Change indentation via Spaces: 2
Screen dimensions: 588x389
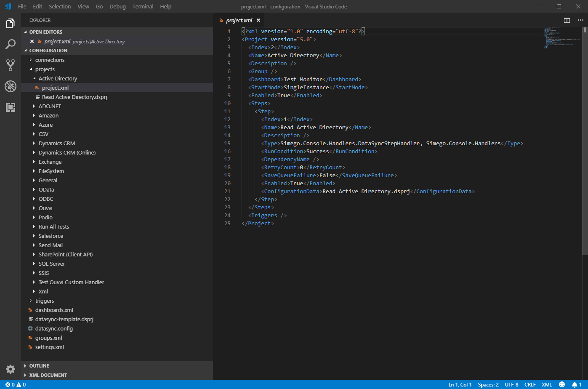tap(488, 384)
